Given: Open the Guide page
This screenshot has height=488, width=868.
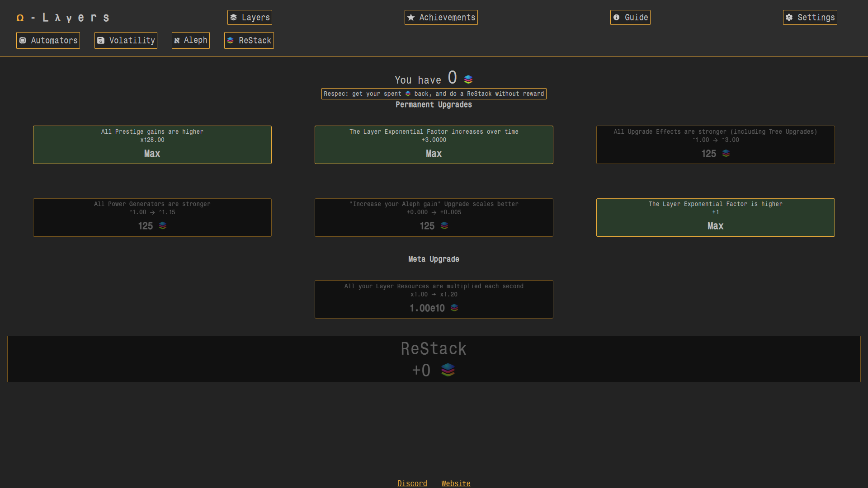Looking at the screenshot, I should [630, 18].
